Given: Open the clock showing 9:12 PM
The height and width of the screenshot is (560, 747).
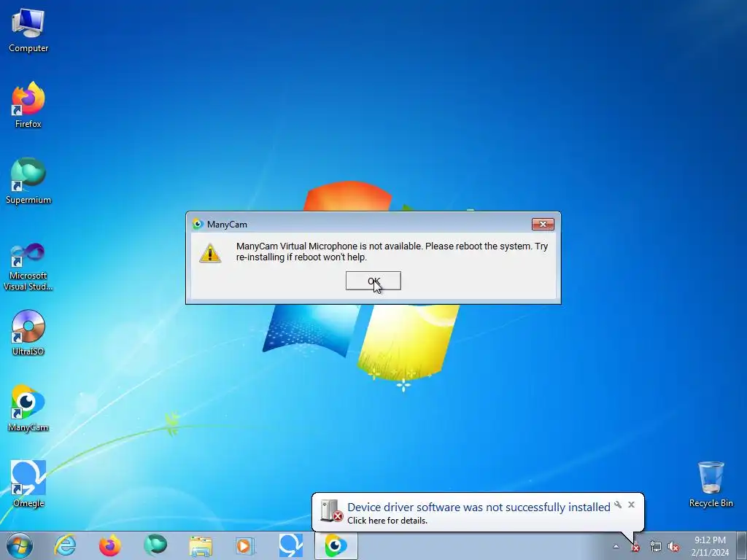Looking at the screenshot, I should [x=710, y=545].
